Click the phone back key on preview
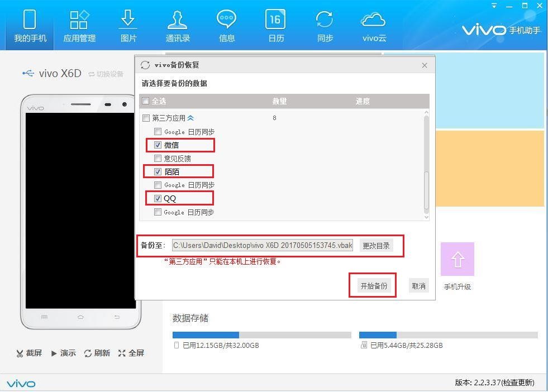Screen dimensions: 548x392 pos(117,317)
